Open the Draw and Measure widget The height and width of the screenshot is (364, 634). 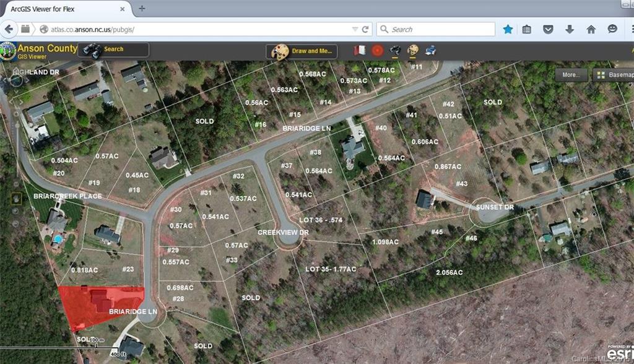(302, 51)
